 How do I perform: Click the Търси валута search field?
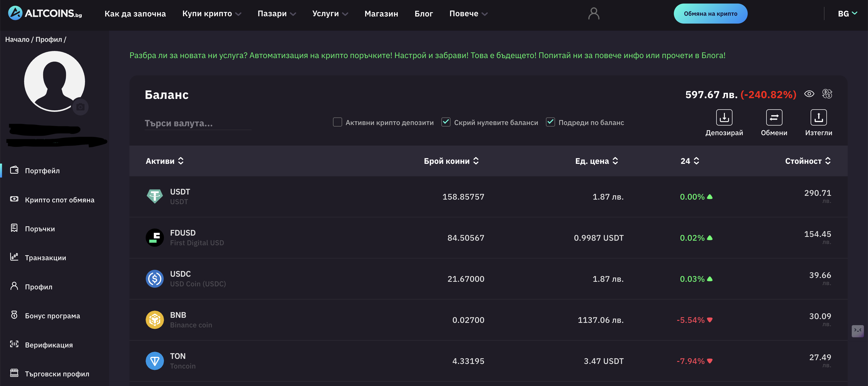[x=198, y=123]
